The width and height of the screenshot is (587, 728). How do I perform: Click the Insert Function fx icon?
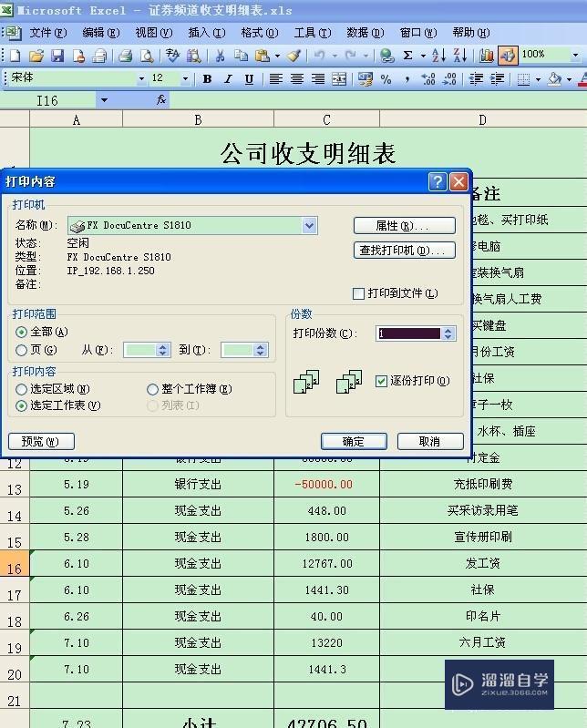pos(161,100)
